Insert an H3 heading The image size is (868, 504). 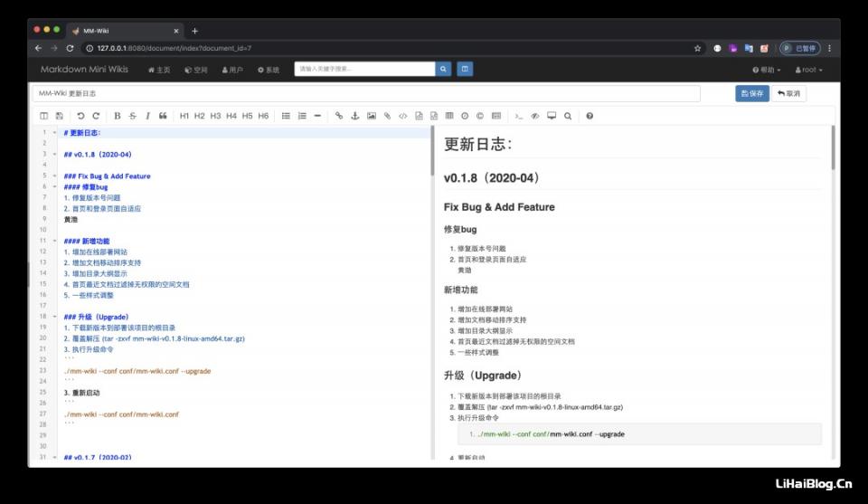point(215,116)
